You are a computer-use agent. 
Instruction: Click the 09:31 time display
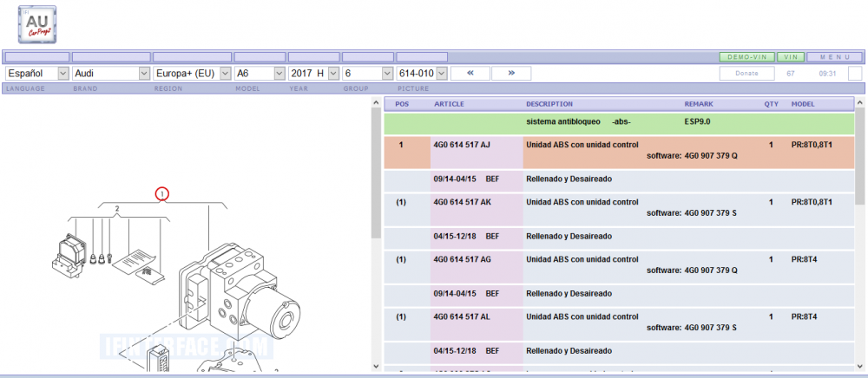click(827, 73)
